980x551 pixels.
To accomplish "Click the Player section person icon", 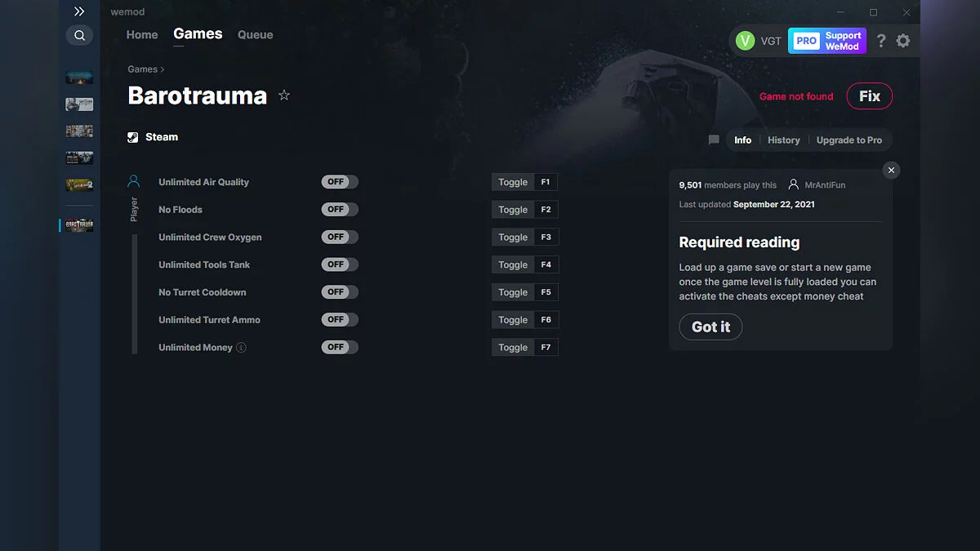I will (x=134, y=181).
